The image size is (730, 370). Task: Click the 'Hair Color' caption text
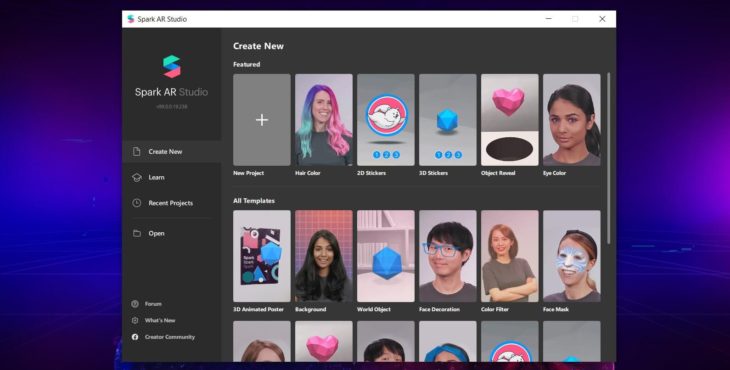coord(307,173)
